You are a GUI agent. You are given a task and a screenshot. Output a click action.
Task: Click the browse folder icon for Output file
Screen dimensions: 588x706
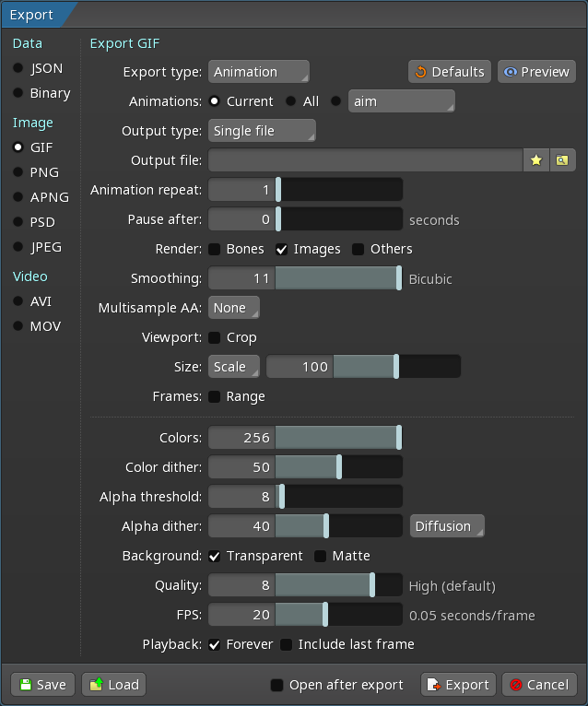(561, 160)
